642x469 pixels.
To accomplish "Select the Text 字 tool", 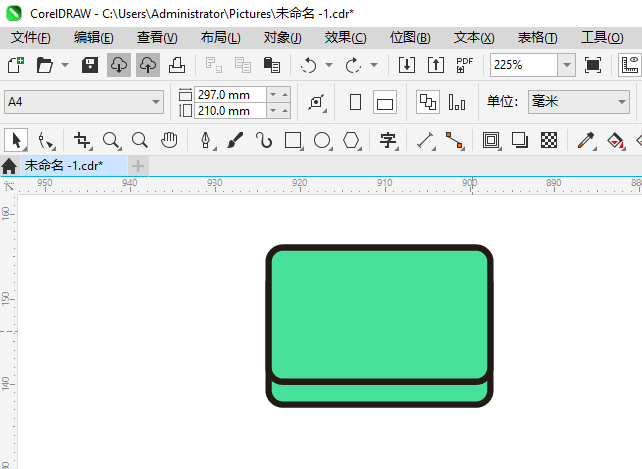I will tap(388, 140).
